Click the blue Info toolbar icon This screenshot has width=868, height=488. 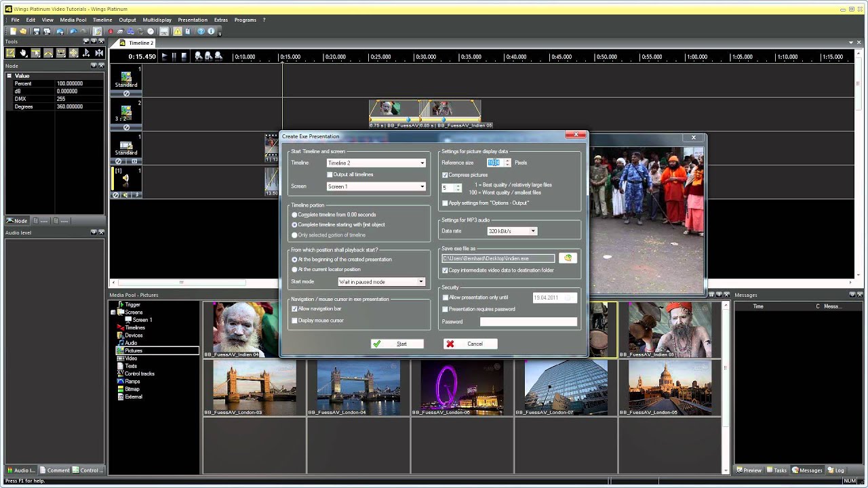coord(211,31)
